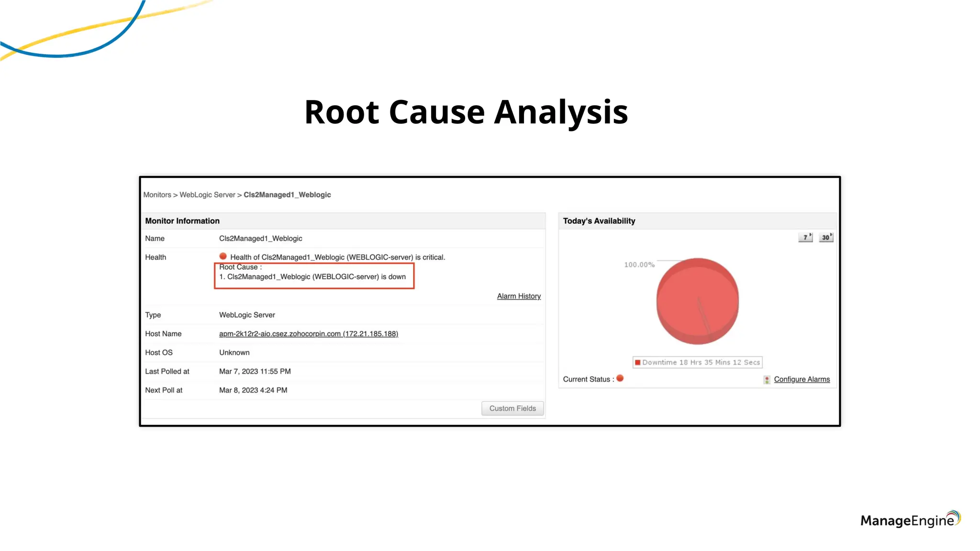This screenshot has width=980, height=551.
Task: Click Today's Availability panel header
Action: (x=698, y=221)
